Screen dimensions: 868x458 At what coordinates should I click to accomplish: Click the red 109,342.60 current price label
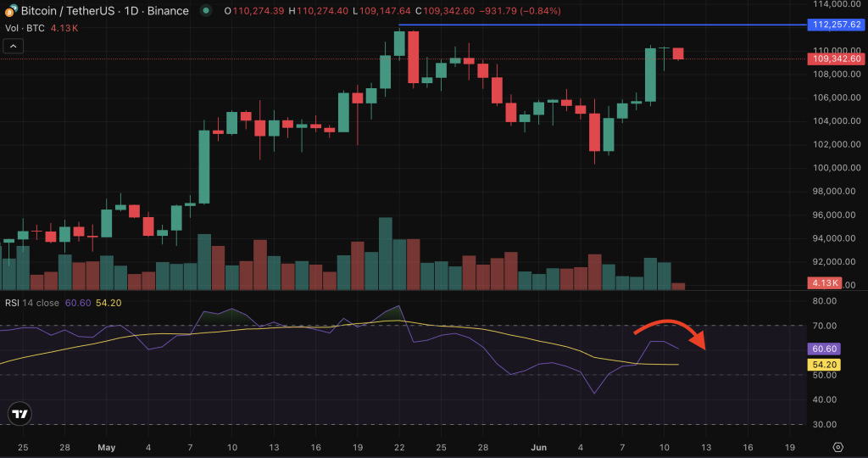coord(837,59)
